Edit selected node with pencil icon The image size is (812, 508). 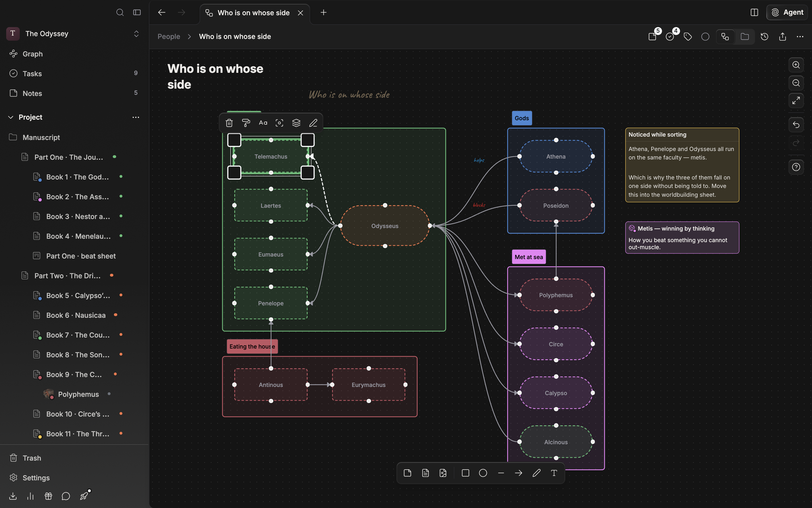click(x=313, y=123)
